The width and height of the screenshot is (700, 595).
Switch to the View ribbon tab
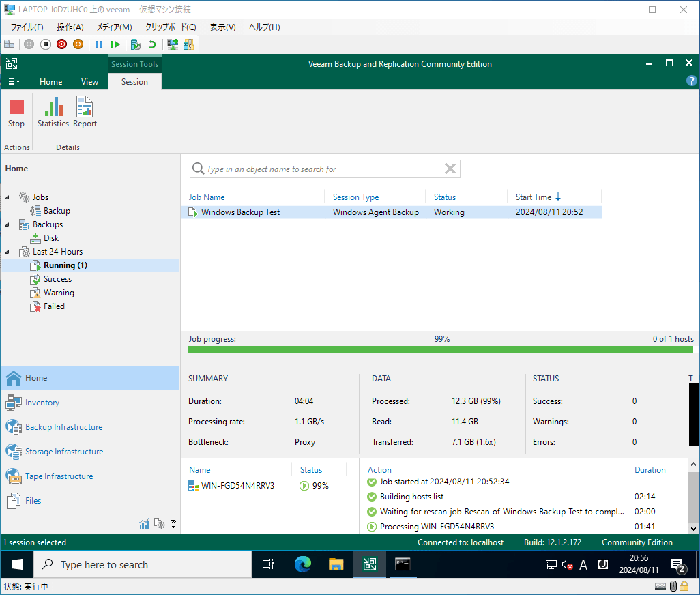pyautogui.click(x=90, y=82)
